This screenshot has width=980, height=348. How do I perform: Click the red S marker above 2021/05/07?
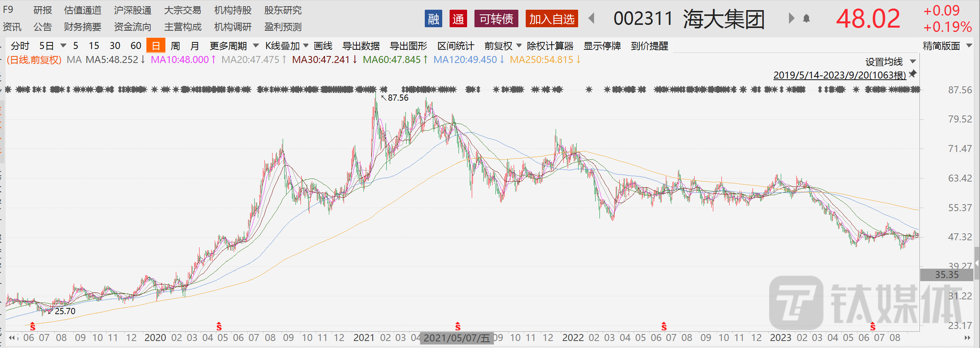458,326
